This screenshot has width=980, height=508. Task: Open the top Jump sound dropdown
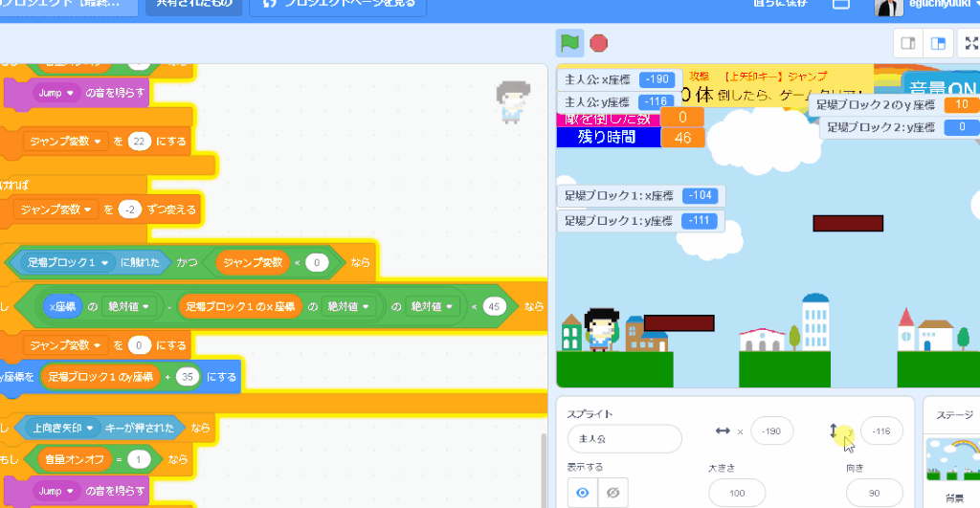(71, 93)
